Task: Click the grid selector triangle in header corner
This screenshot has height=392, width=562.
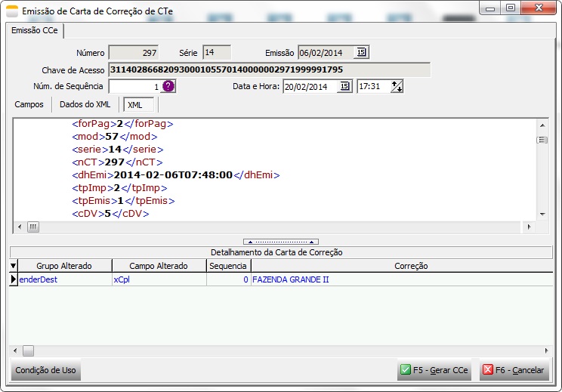Action: (x=14, y=266)
